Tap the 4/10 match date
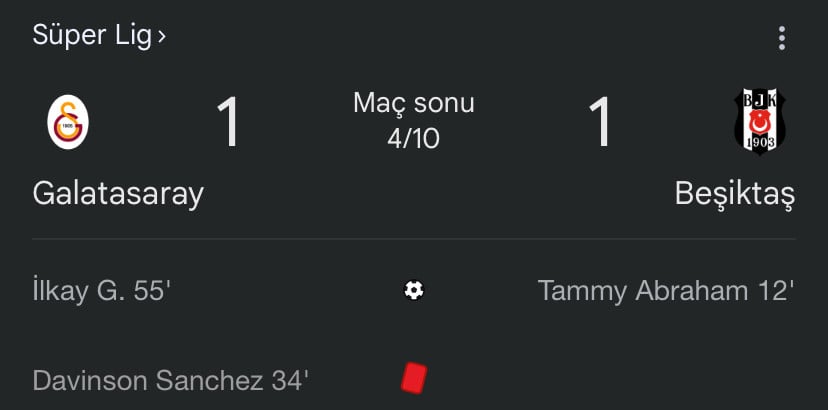 (414, 137)
